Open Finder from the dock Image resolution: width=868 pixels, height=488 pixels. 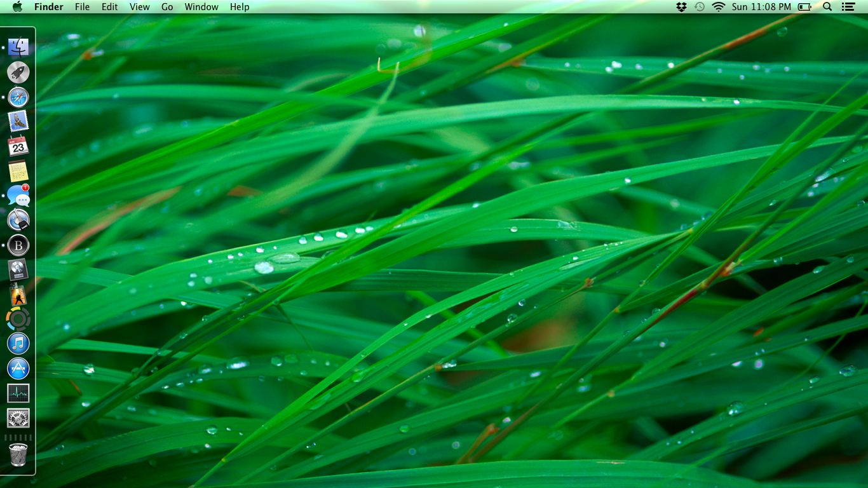tap(18, 47)
